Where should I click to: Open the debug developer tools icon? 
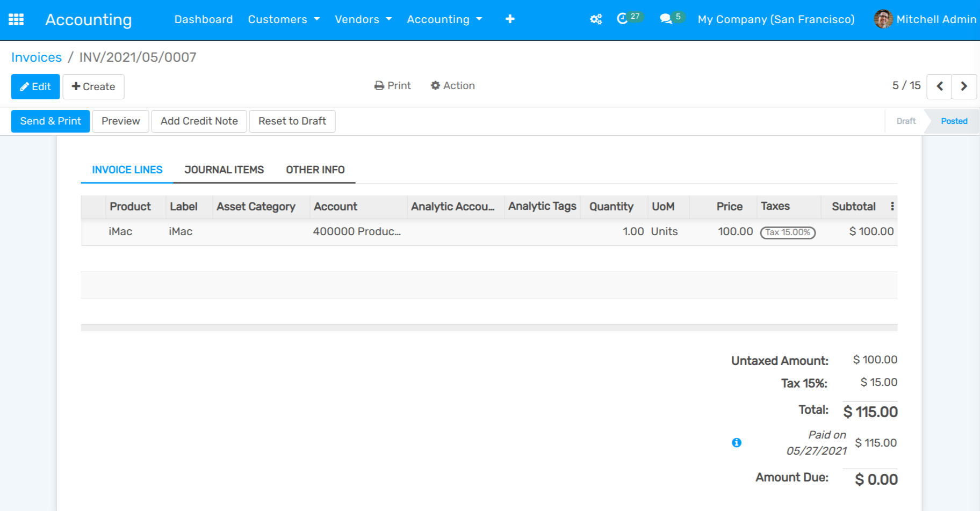pyautogui.click(x=596, y=19)
